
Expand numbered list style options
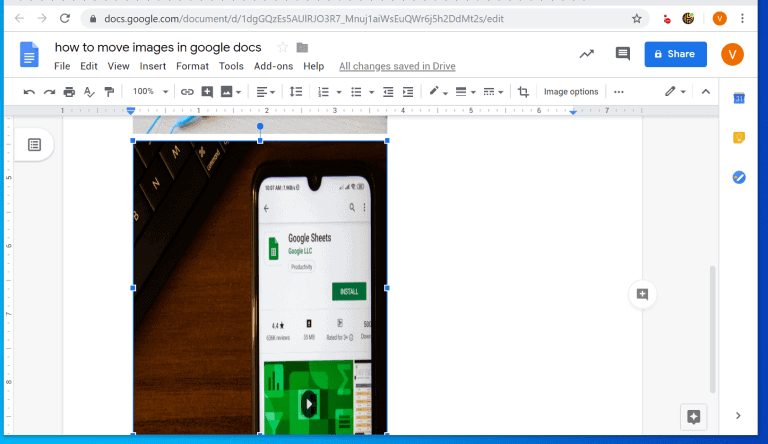[x=338, y=92]
